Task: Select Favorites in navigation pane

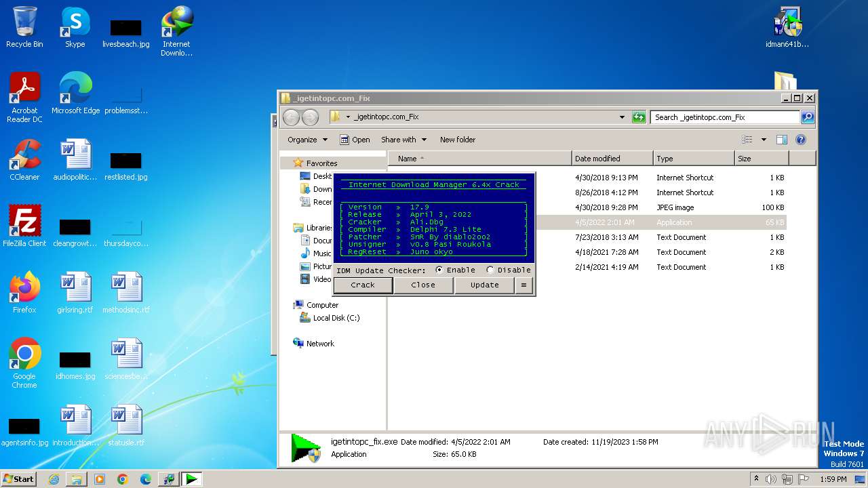Action: [x=321, y=163]
